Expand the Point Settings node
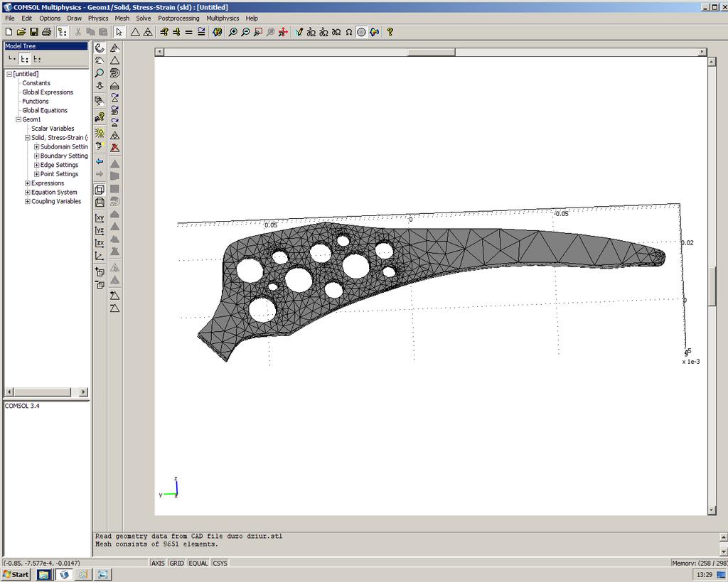Screen dimensions: 728x582 [36, 174]
